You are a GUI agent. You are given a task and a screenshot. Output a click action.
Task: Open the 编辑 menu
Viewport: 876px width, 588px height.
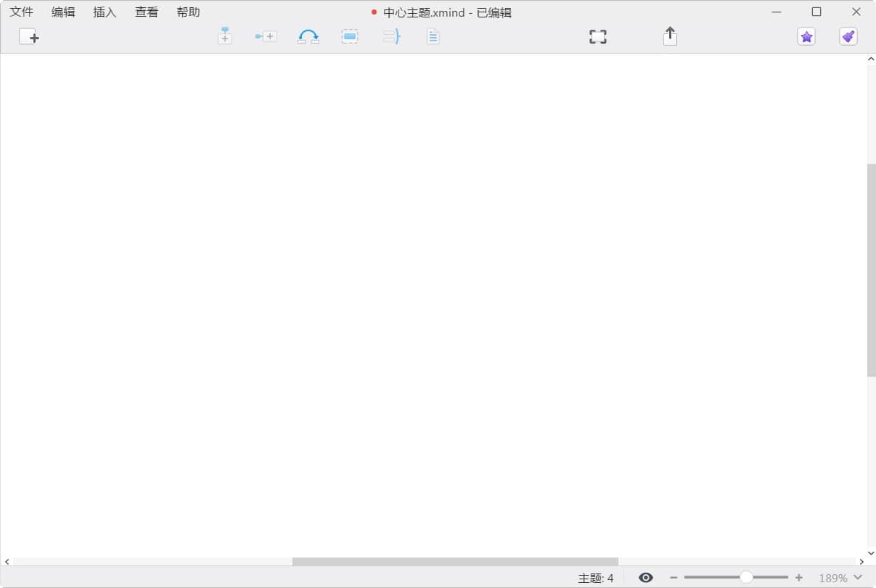[x=63, y=12]
